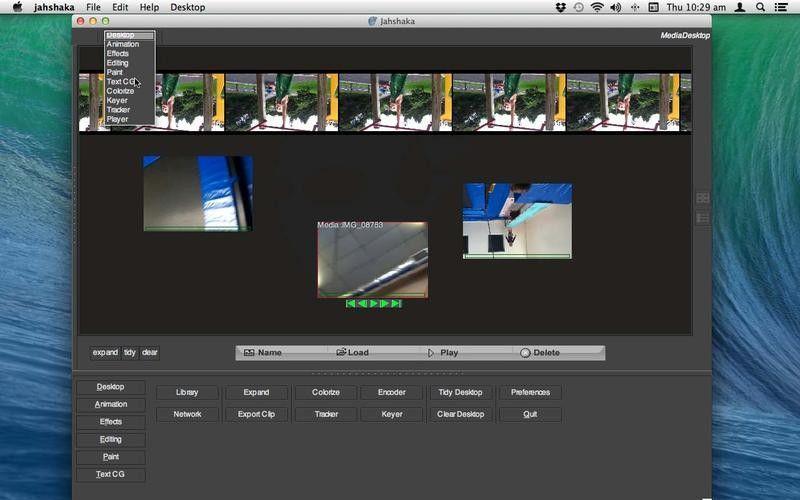Viewport: 800px width, 500px height.
Task: Switch desktop to thumbnail grid view icon
Action: point(703,198)
